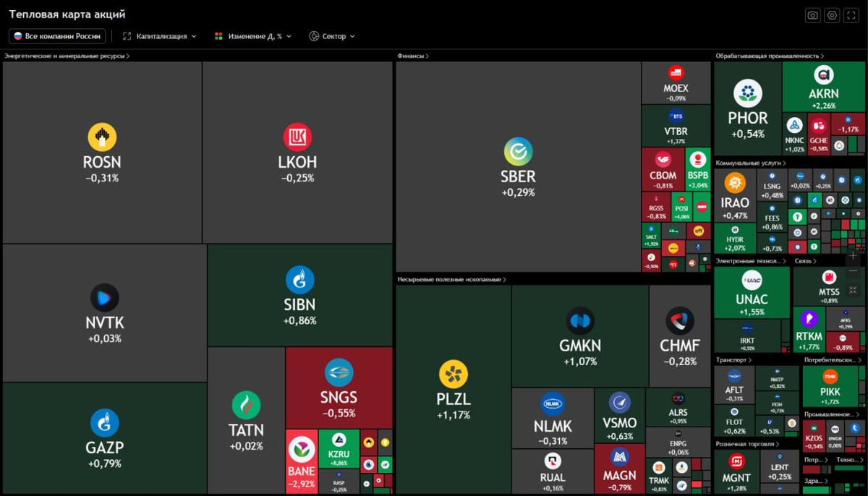Expand 'Обрабатывающая промышленность' sector header
This screenshot has width=868, height=496.
coord(770,56)
